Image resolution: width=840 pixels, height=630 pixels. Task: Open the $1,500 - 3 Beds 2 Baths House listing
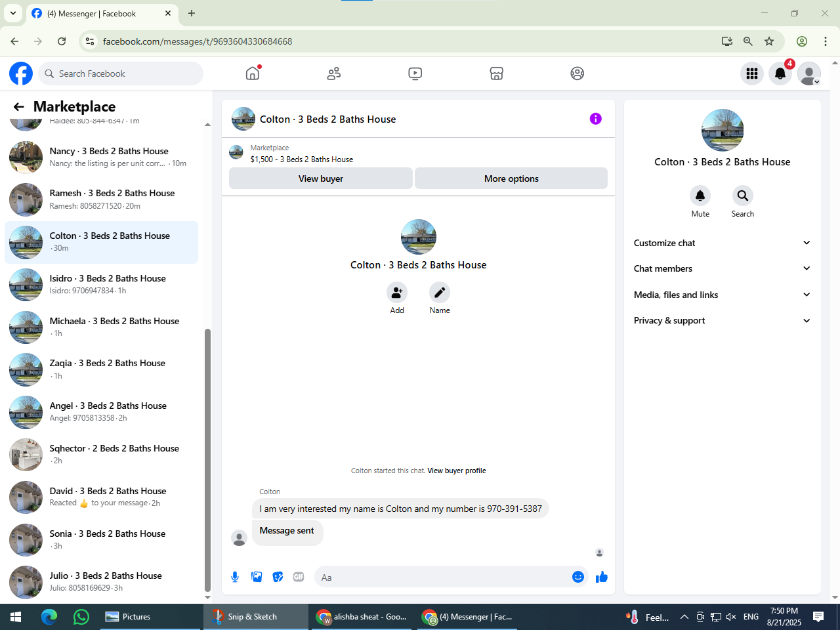click(x=301, y=159)
